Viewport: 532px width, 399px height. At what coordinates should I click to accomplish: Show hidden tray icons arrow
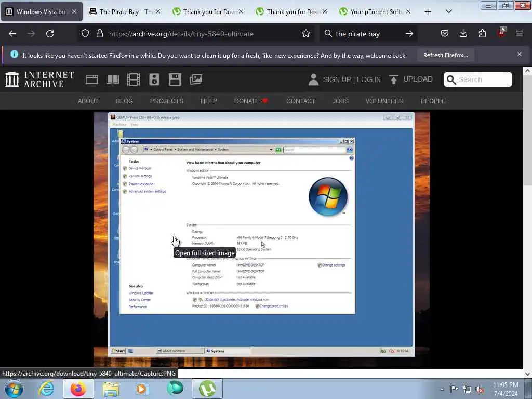(x=442, y=390)
